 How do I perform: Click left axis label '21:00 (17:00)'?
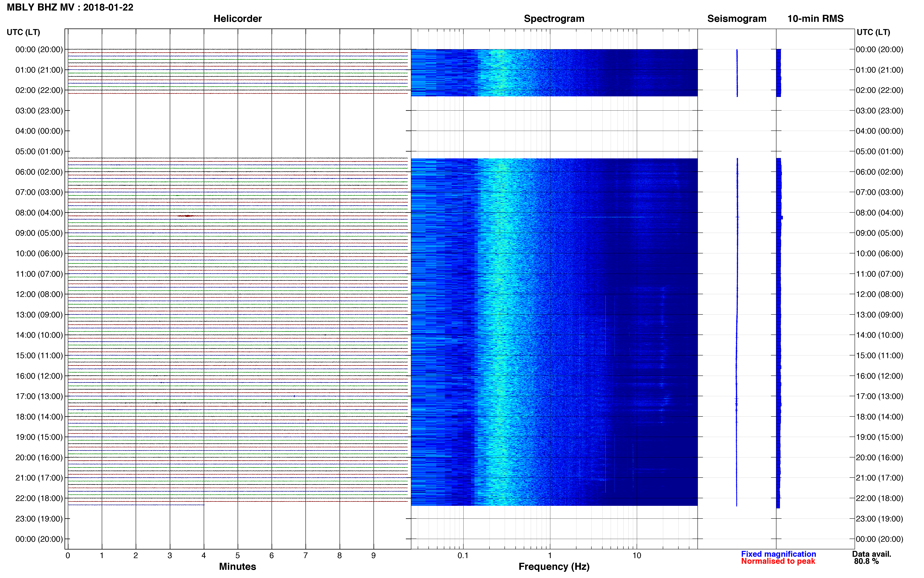point(39,478)
